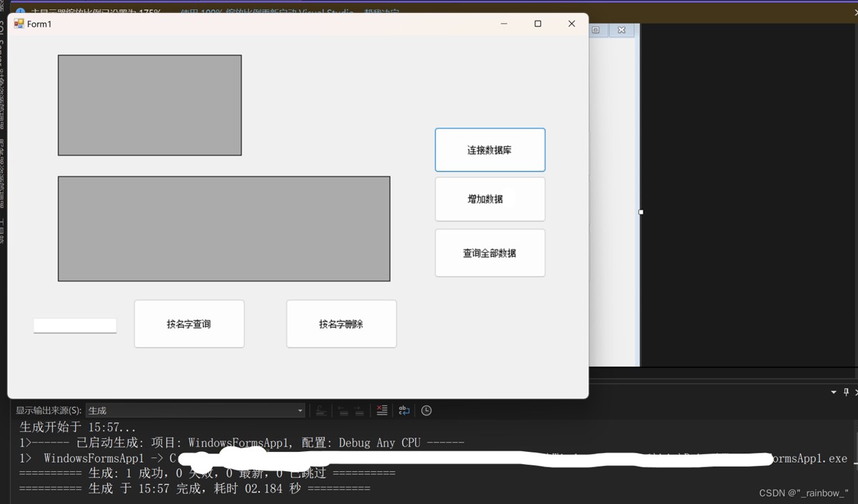
Task: Click 查询全部数据 to query all data
Action: 490,253
